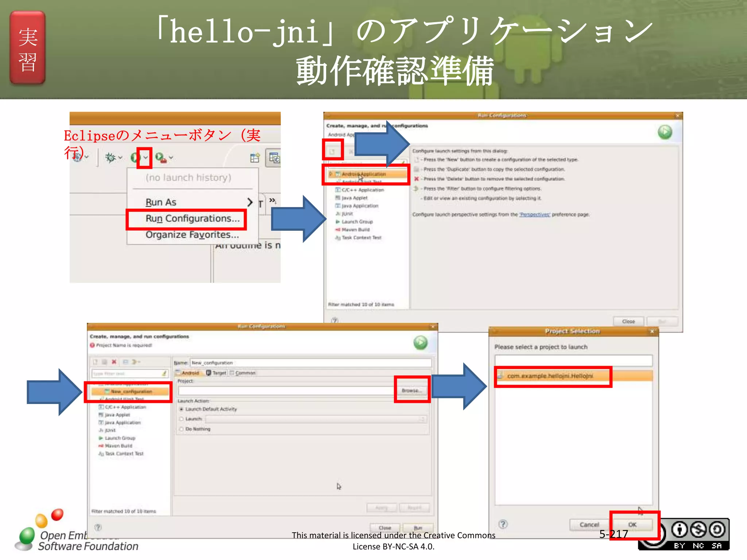Click the Close button in the New_configuration dialog
The height and width of the screenshot is (560, 747).
tap(385, 528)
